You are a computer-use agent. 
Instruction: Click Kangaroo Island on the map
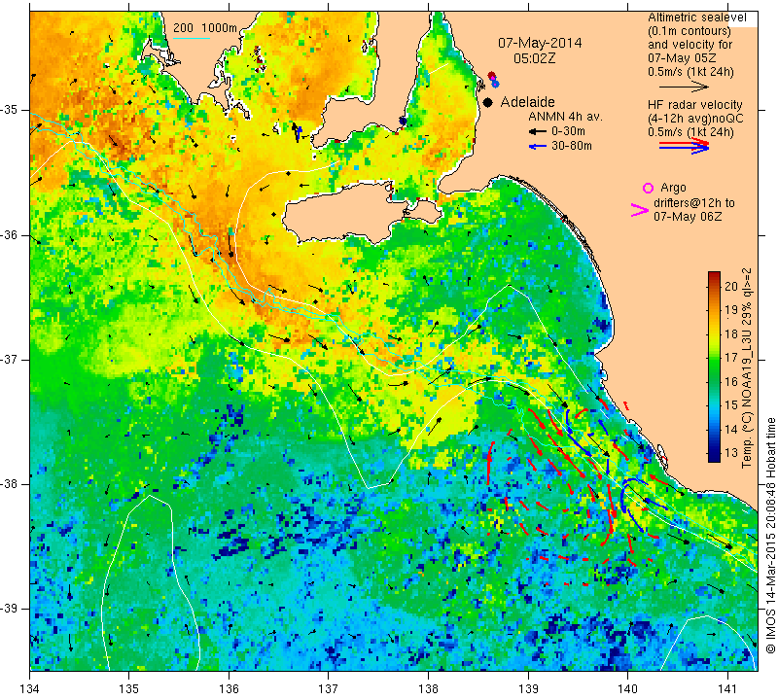pos(347,214)
